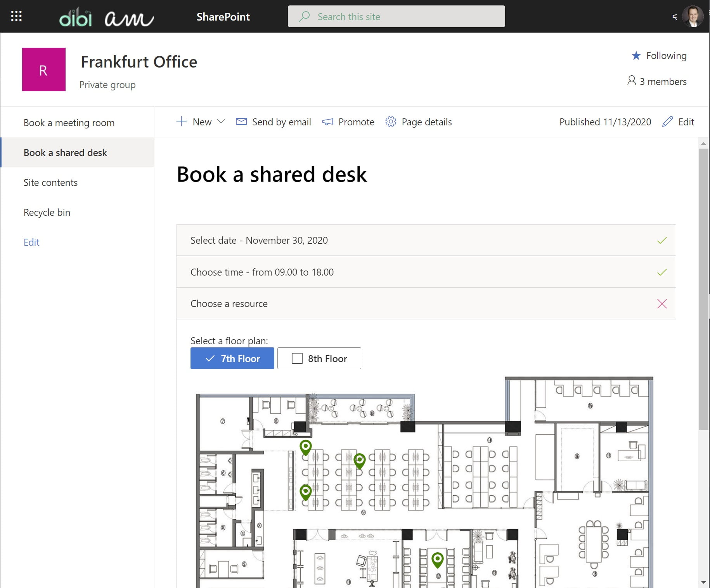
Task: Expand the New menu chevron
Action: [x=222, y=121]
